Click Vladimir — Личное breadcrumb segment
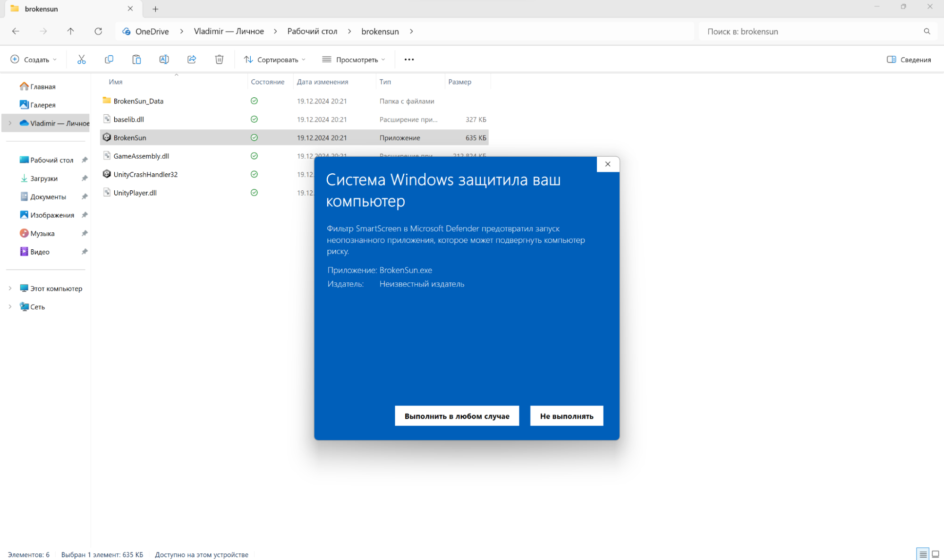The image size is (944, 560). click(x=229, y=31)
